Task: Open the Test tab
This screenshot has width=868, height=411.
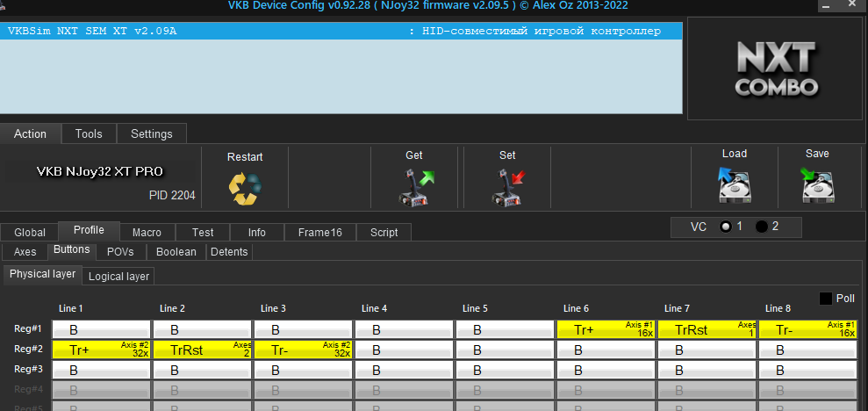Action: click(203, 233)
